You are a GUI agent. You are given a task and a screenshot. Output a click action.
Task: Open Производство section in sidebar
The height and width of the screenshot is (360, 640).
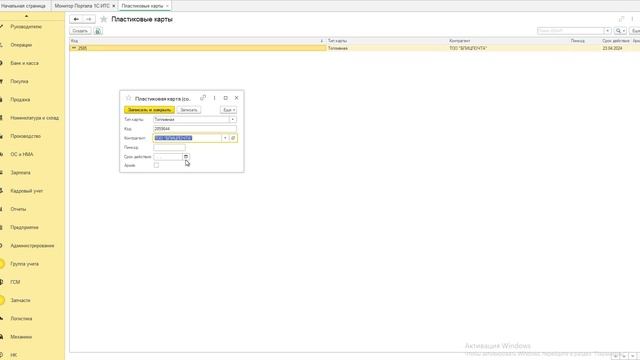click(25, 136)
